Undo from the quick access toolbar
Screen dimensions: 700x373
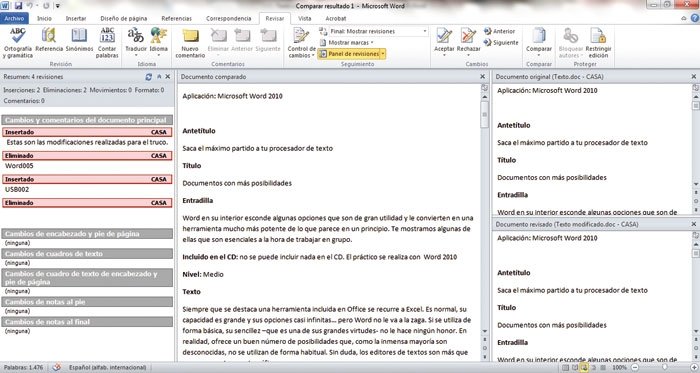tap(30, 6)
